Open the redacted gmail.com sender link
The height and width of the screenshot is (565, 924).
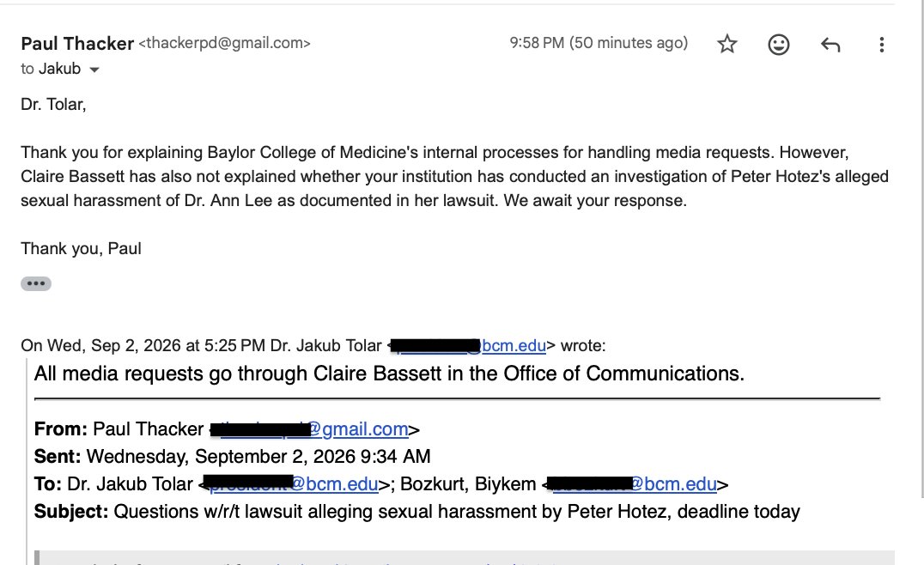pyautogui.click(x=309, y=429)
